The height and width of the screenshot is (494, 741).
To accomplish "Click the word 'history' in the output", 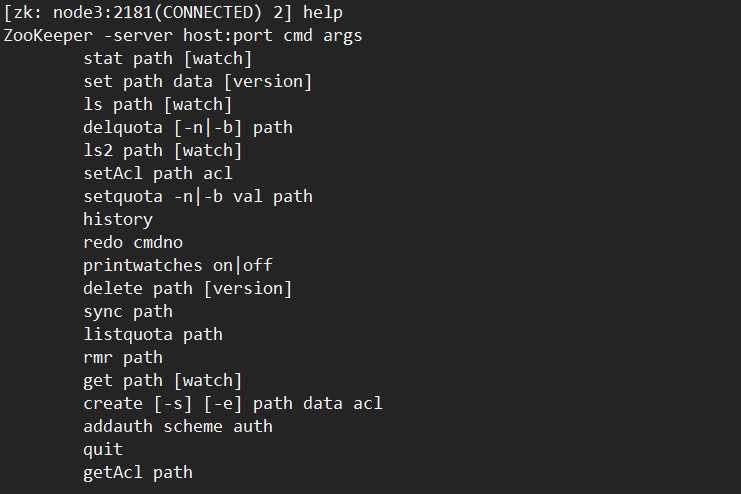I will click(118, 219).
